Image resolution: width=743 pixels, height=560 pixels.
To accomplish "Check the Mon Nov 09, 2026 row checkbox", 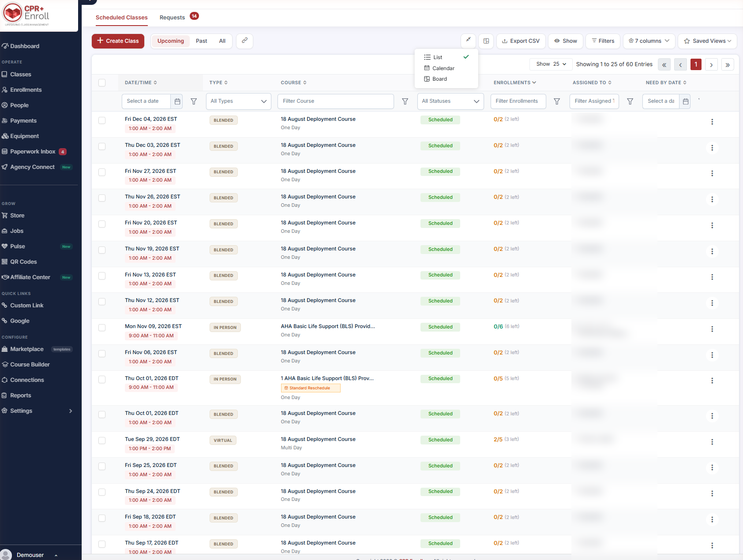I will pyautogui.click(x=102, y=328).
